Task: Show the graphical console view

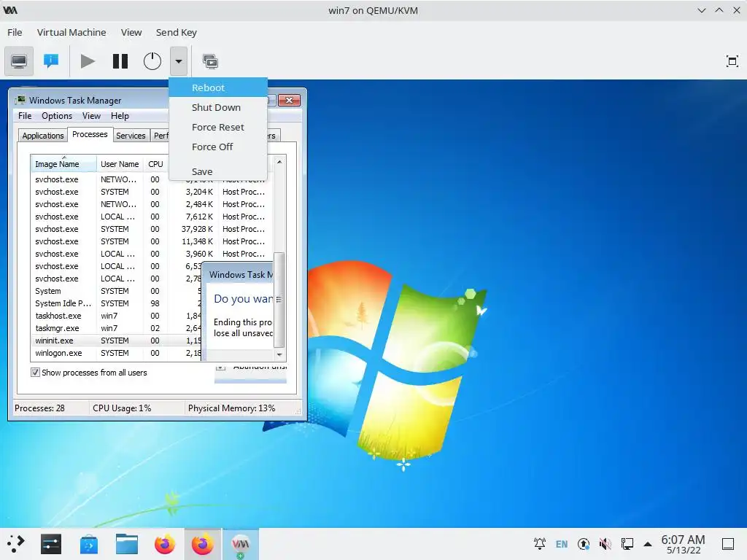Action: tap(19, 61)
